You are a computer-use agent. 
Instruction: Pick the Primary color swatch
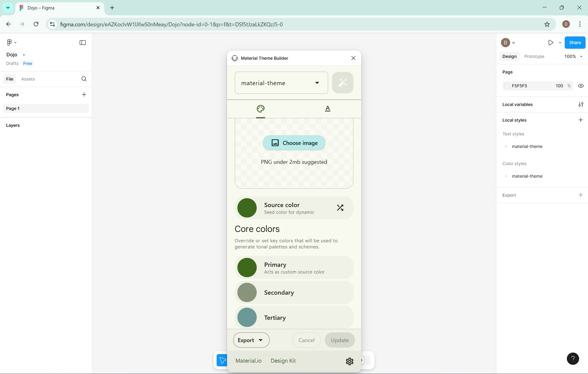tap(247, 268)
